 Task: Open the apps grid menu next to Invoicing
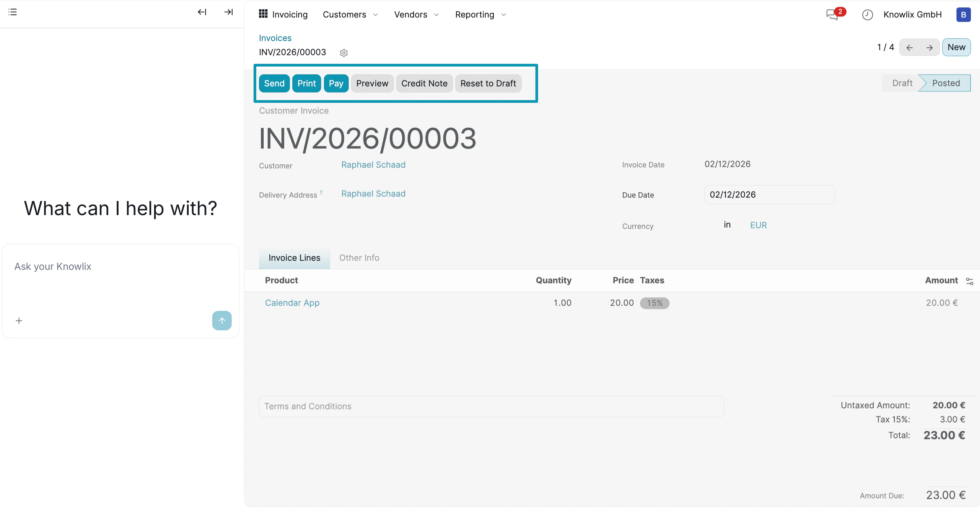263,14
